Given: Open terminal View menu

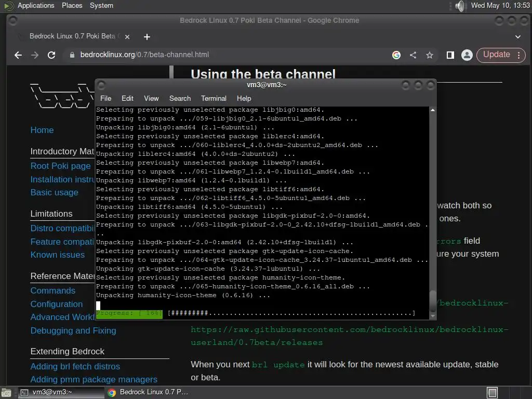Looking at the screenshot, I should coord(151,98).
